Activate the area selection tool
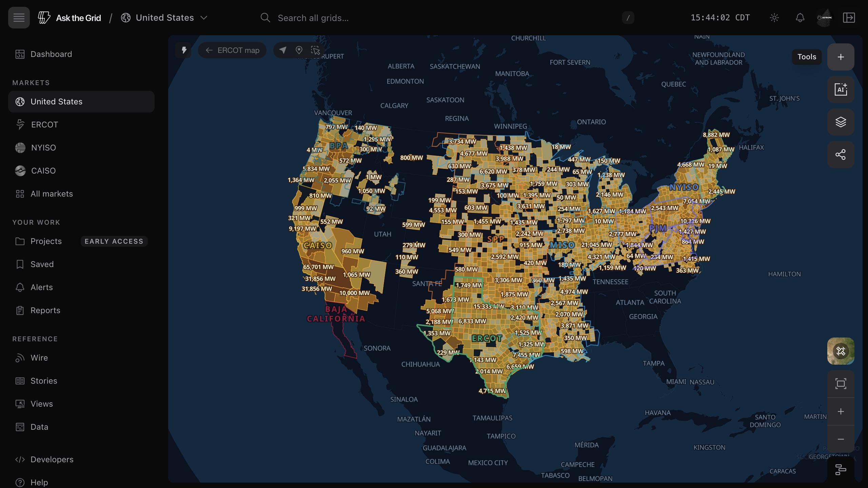This screenshot has height=488, width=868. [x=315, y=50]
